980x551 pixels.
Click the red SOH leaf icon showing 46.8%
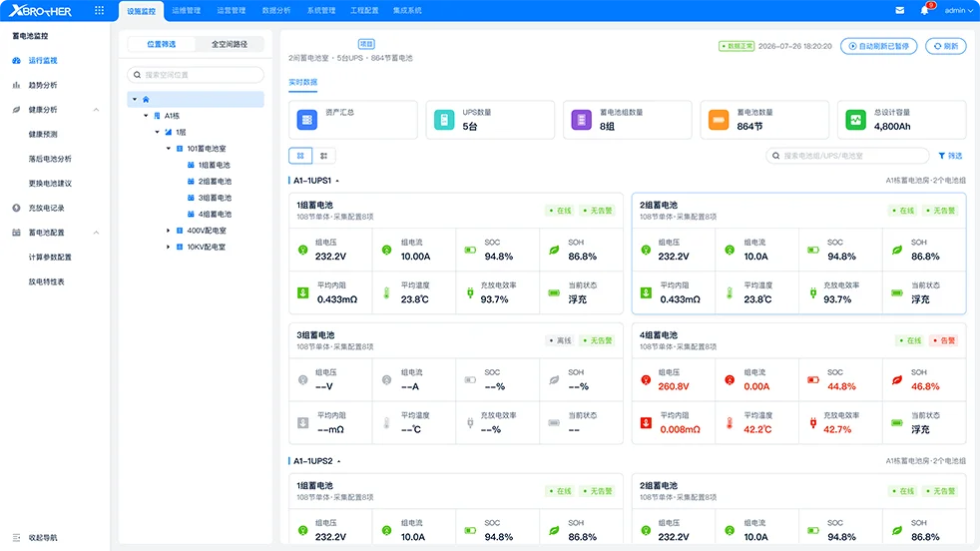pyautogui.click(x=897, y=380)
